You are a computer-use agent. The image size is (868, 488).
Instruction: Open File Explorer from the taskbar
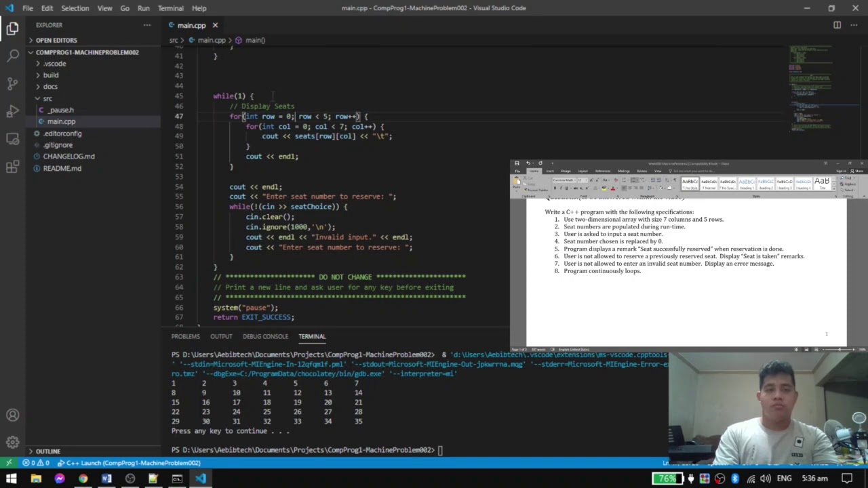coord(36,479)
